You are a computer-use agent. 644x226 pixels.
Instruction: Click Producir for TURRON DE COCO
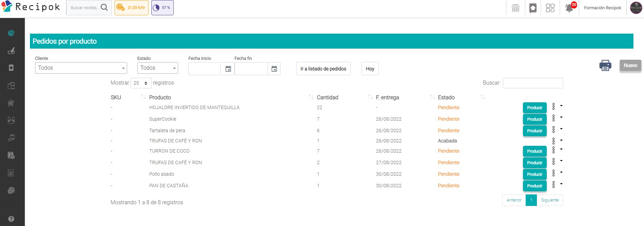tap(535, 151)
